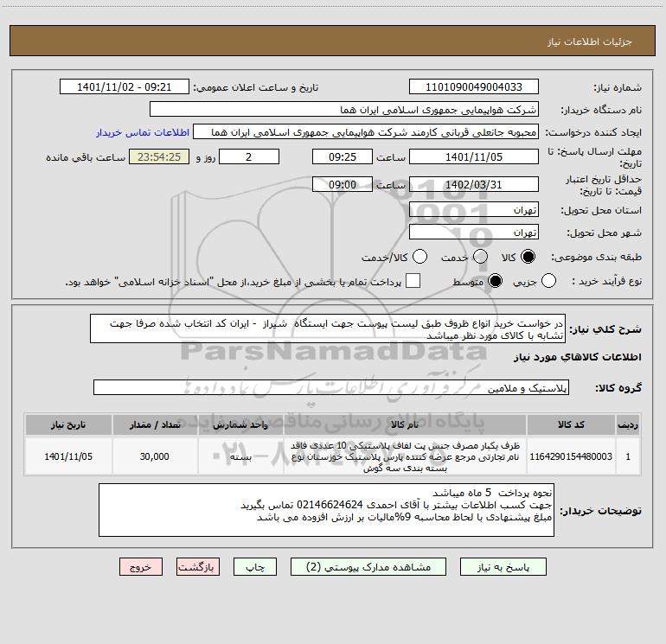The image size is (666, 644).
Task: Click the buyer organization name field
Action: 344,110
